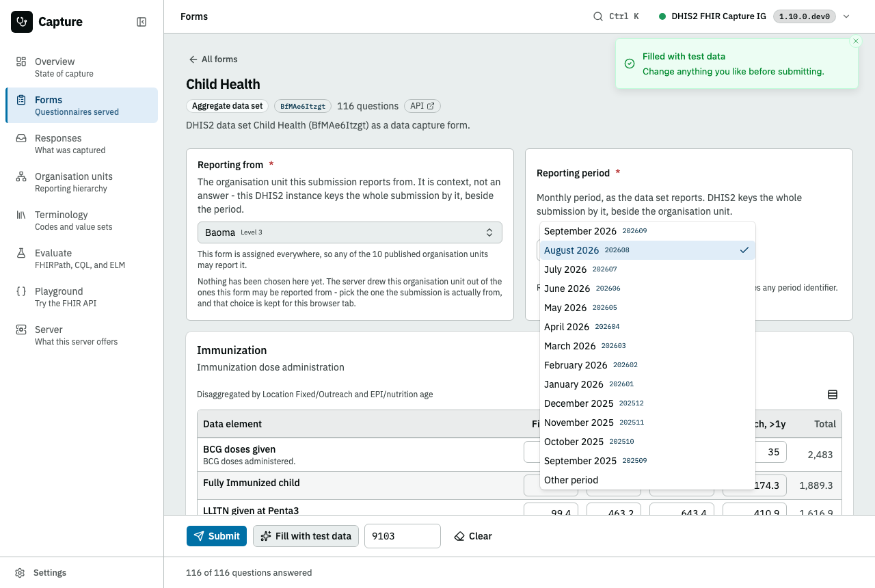
Task: Click the Aggregate data set tag
Action: 227,106
